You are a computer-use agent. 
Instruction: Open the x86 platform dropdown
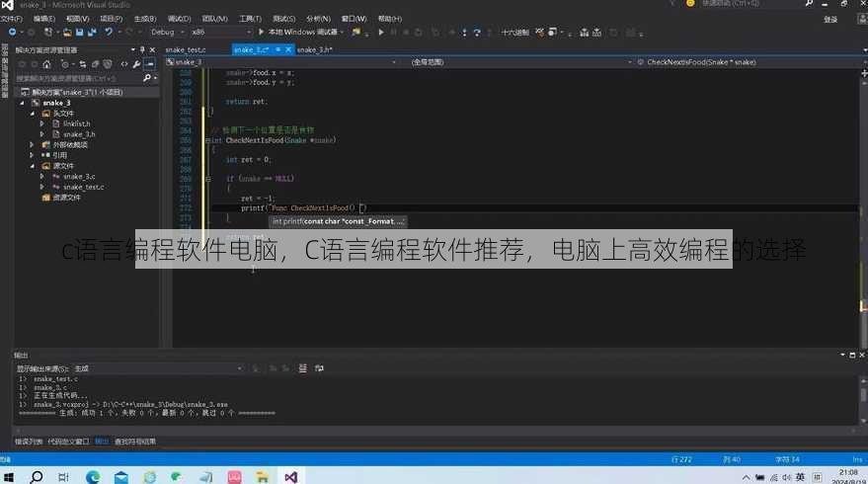(220, 33)
